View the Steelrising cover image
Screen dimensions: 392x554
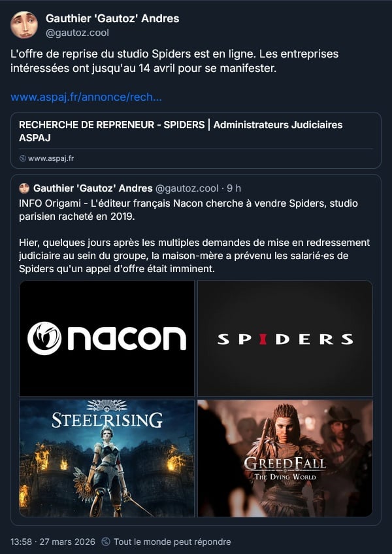pyautogui.click(x=106, y=459)
